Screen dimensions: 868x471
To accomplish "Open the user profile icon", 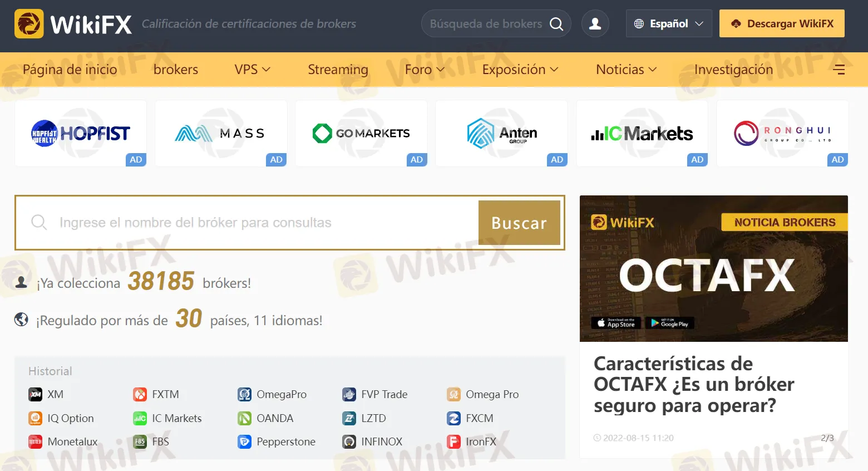I will point(595,23).
